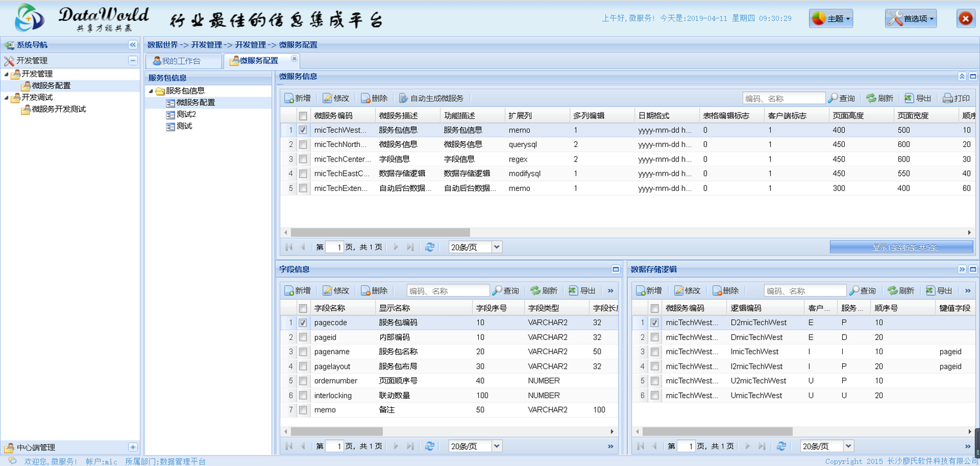Viewport: 980px width, 466px height.
Task: Open page size dropdown in 字段信息 pager
Action: click(x=497, y=446)
